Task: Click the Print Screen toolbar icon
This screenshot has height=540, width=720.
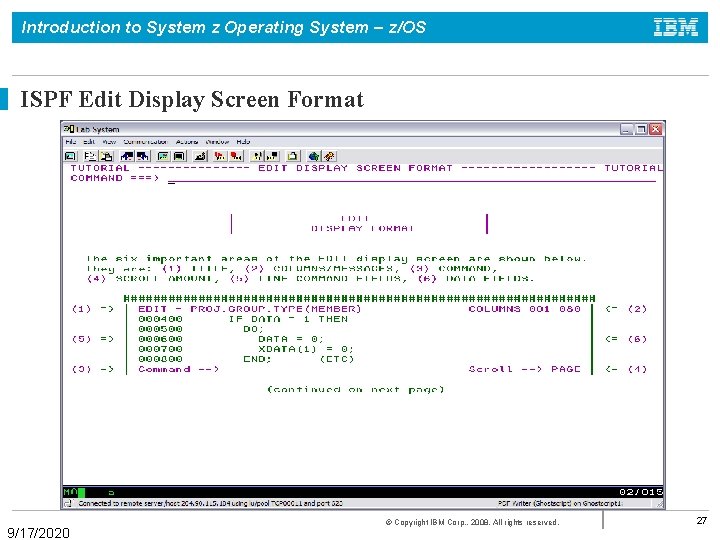Action: [71, 156]
